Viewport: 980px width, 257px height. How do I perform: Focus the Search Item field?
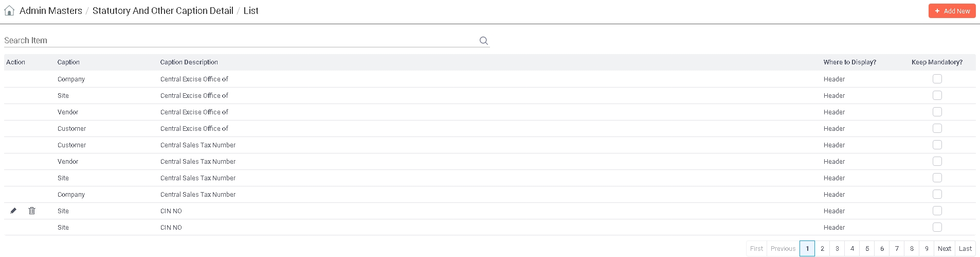pyautogui.click(x=239, y=41)
